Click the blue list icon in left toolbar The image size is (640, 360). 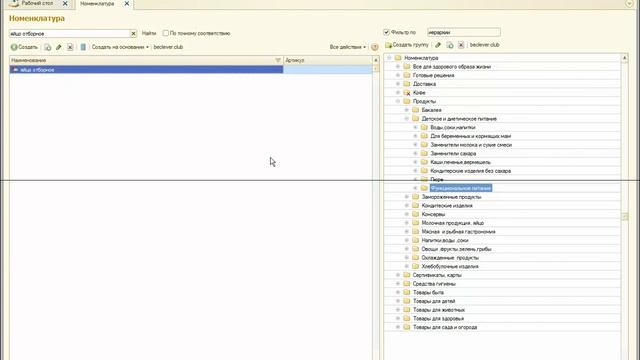pyautogui.click(x=83, y=47)
